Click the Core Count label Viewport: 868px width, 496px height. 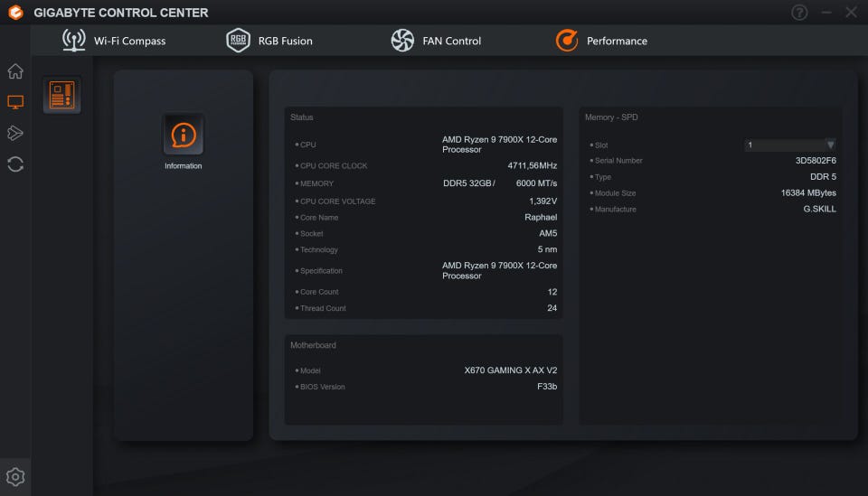point(319,292)
